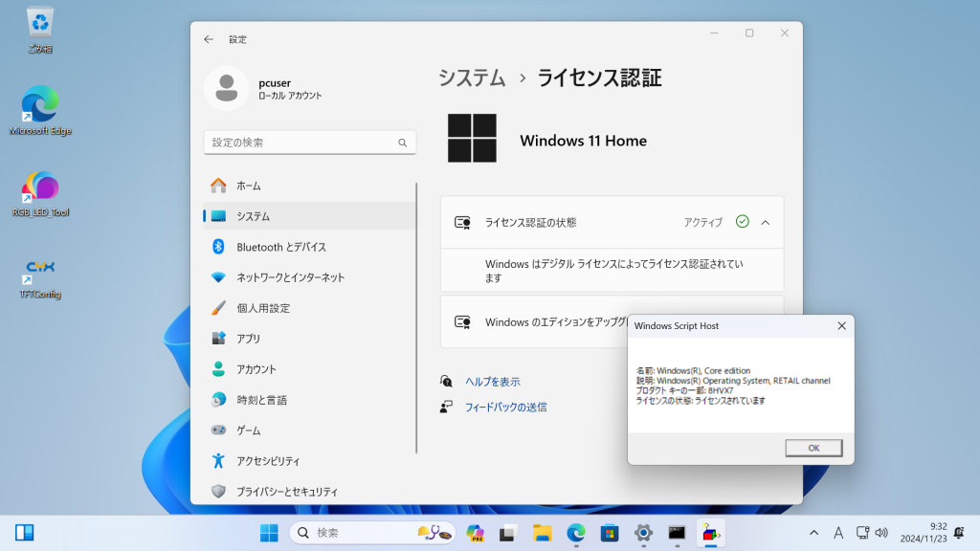
Task: Open Accessibility settings in the sidebar
Action: pos(309,461)
